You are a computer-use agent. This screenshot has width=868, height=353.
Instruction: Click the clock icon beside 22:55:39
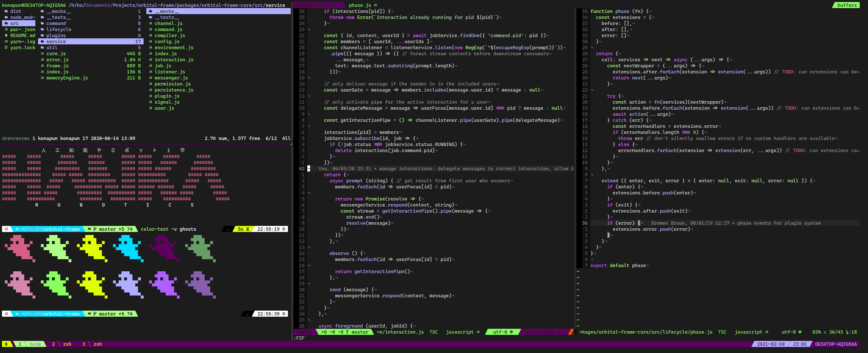[284, 314]
